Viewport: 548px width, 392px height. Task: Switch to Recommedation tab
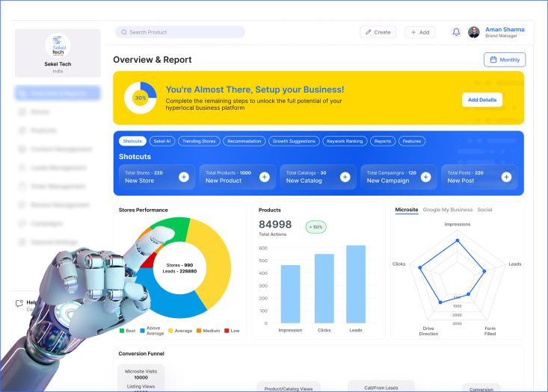click(244, 141)
